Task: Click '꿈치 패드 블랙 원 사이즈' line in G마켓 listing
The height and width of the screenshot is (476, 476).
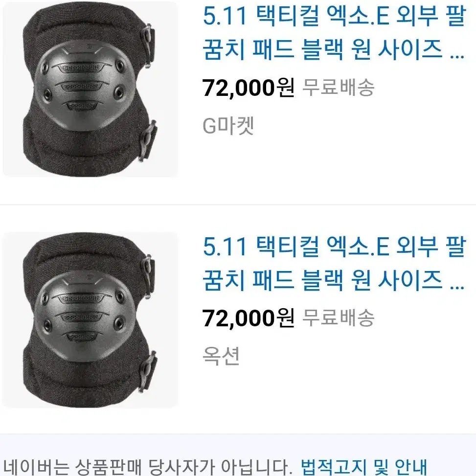Action: point(322,49)
